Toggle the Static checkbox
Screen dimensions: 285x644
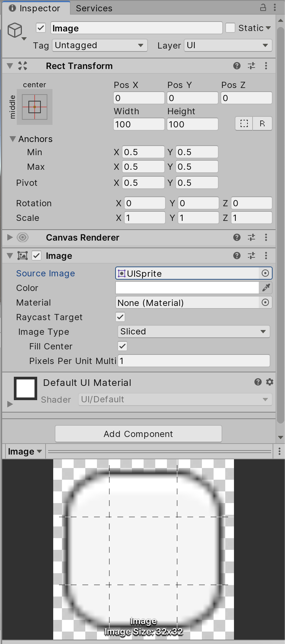click(x=230, y=28)
